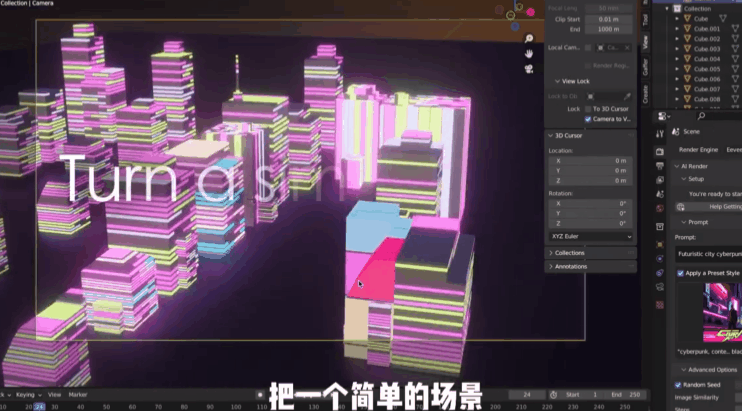
Task: Expand the Collections panel
Action: (551, 253)
